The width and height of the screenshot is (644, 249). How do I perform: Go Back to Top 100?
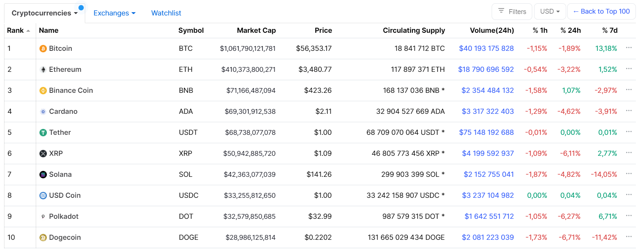tap(601, 11)
